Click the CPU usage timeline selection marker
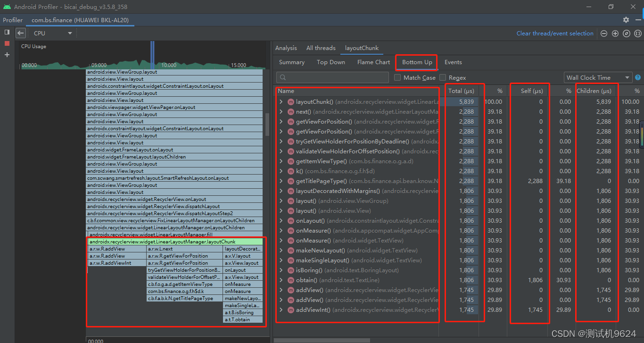644x343 pixels. (152, 55)
